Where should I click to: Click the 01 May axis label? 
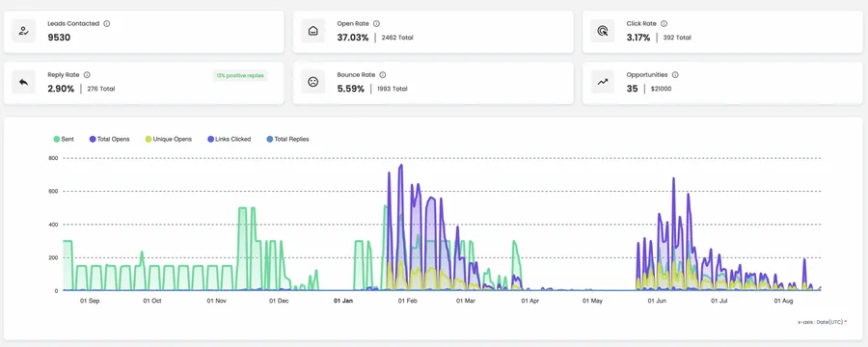pyautogui.click(x=592, y=301)
